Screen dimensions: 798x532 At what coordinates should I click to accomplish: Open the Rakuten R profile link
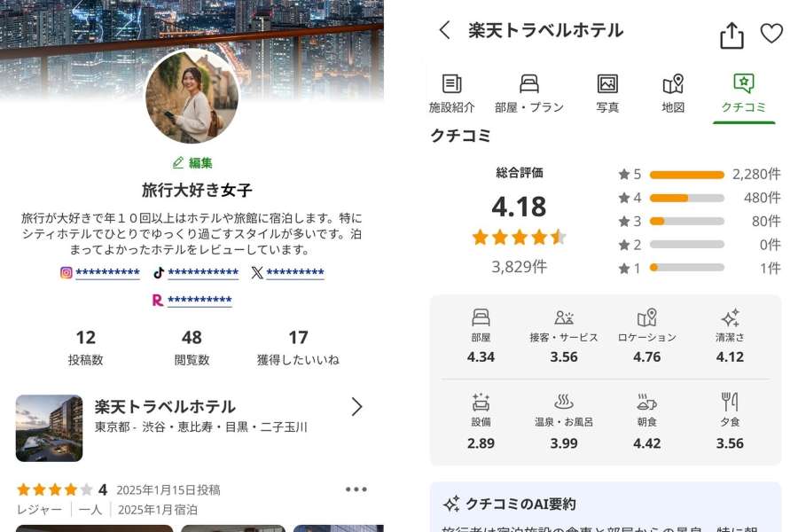tap(192, 300)
